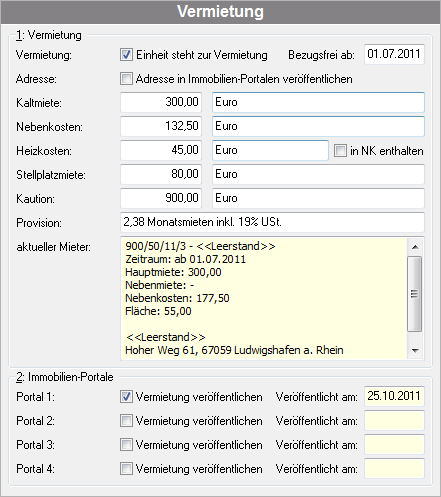
Task: Enable Portal 2 'Vermietung veröffentlichen' checkbox
Action: click(x=126, y=421)
